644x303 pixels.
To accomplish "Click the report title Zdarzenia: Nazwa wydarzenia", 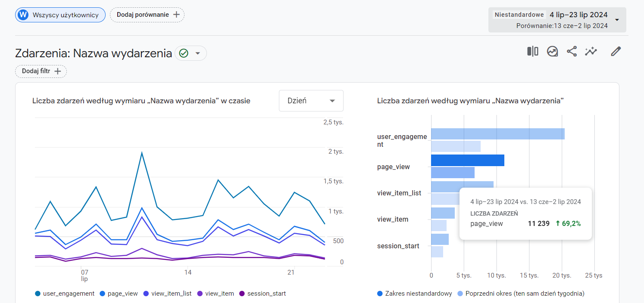I will (x=94, y=53).
